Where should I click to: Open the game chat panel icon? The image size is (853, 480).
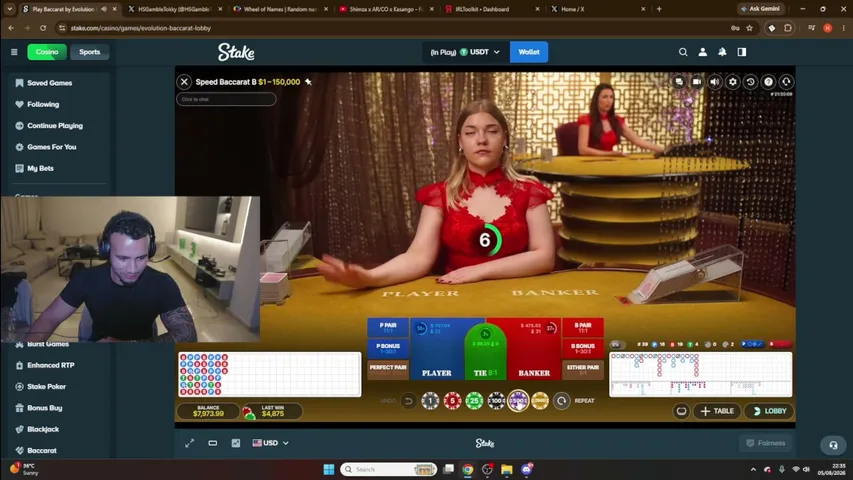(679, 82)
